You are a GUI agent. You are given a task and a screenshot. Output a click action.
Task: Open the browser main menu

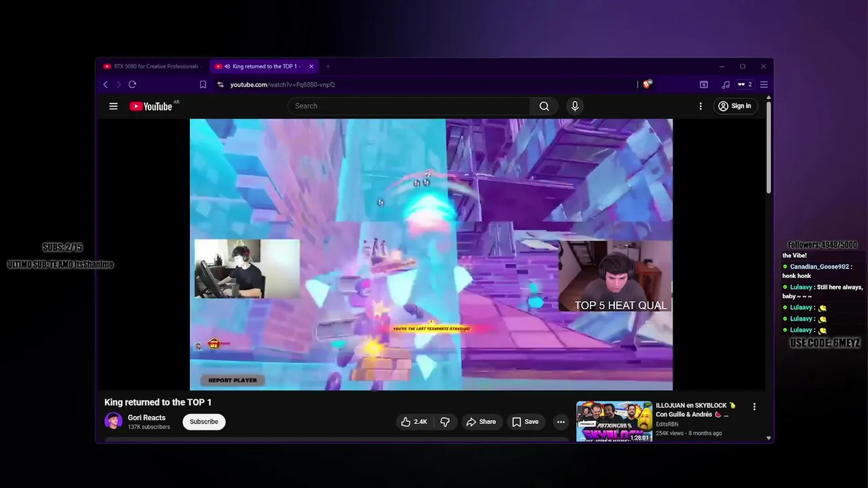point(764,85)
